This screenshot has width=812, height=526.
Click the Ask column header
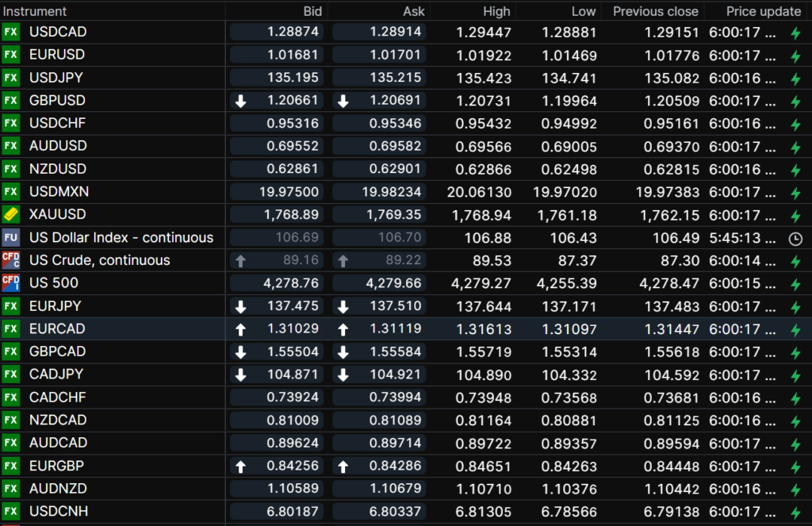tap(414, 11)
